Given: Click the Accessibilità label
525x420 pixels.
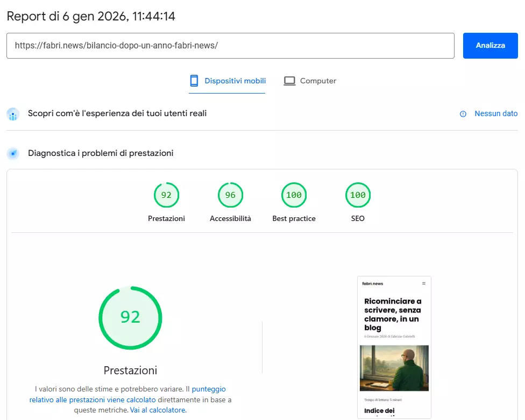Looking at the screenshot, I should [230, 218].
